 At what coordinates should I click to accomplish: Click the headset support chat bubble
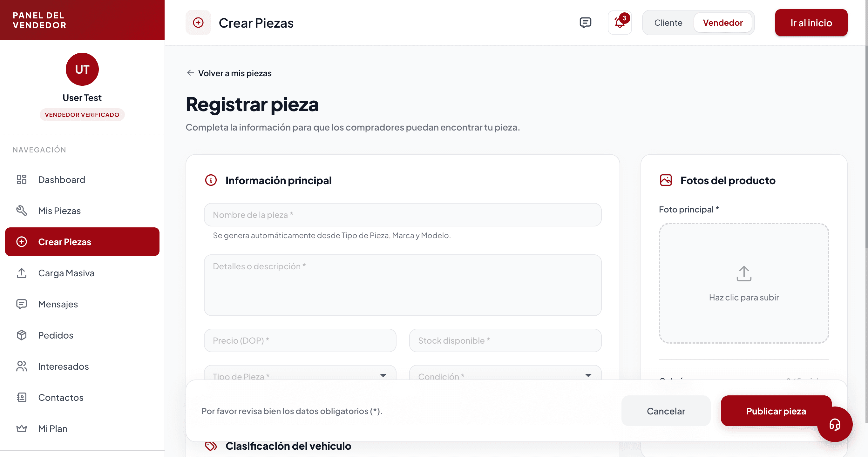(835, 424)
